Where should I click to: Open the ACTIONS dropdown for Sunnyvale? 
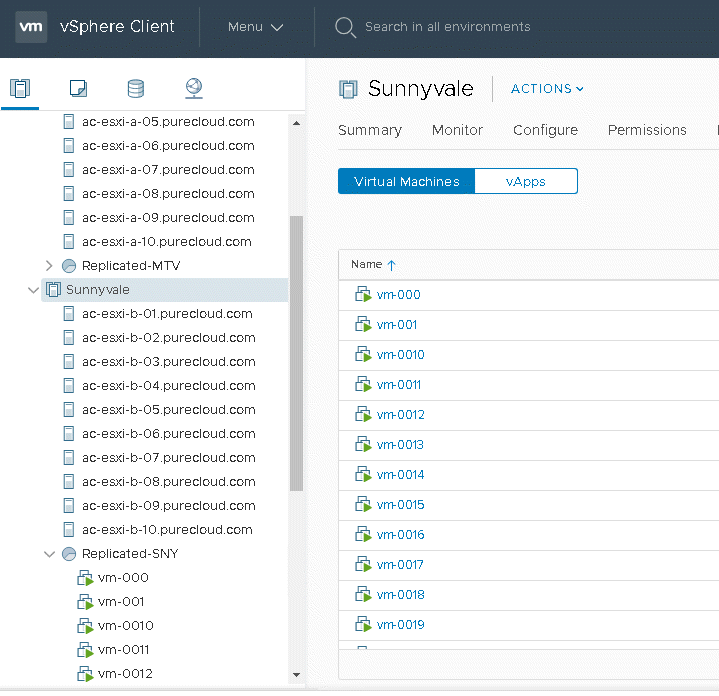pos(547,89)
